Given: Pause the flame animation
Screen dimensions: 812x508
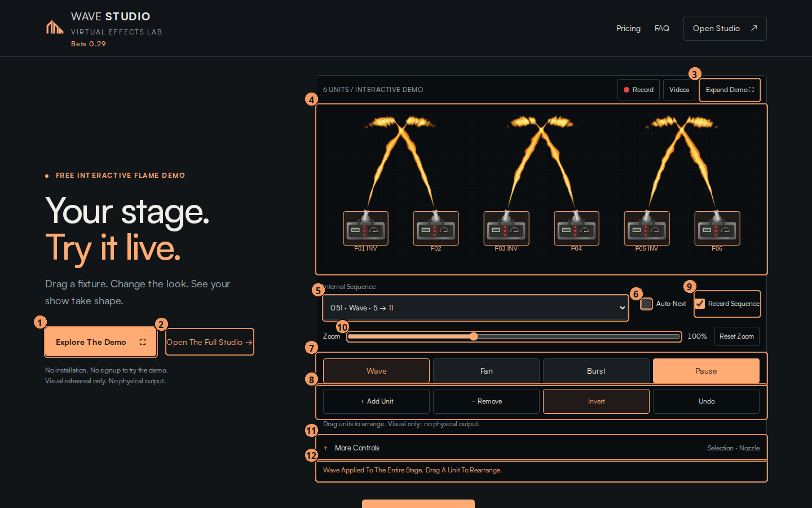Looking at the screenshot, I should 706,371.
